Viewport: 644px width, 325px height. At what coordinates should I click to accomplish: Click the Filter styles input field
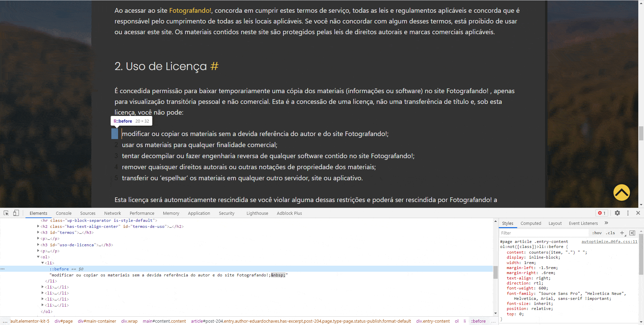click(543, 233)
